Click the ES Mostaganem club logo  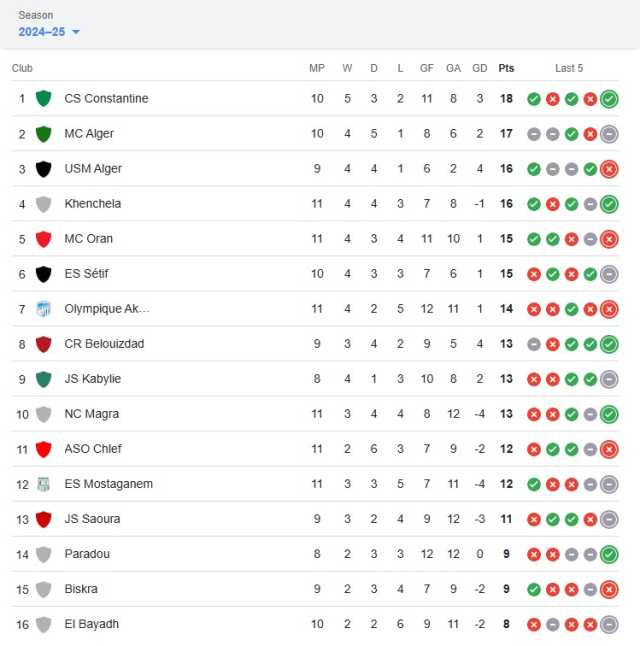(43, 484)
